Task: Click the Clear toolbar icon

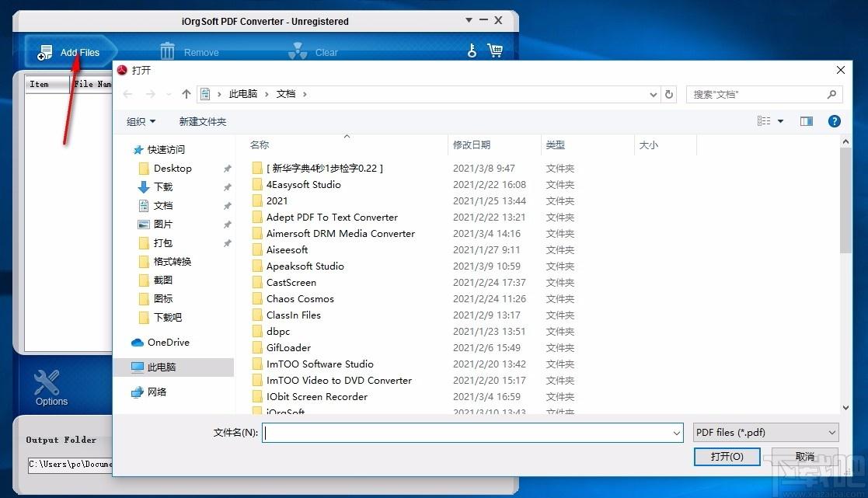Action: tap(298, 51)
